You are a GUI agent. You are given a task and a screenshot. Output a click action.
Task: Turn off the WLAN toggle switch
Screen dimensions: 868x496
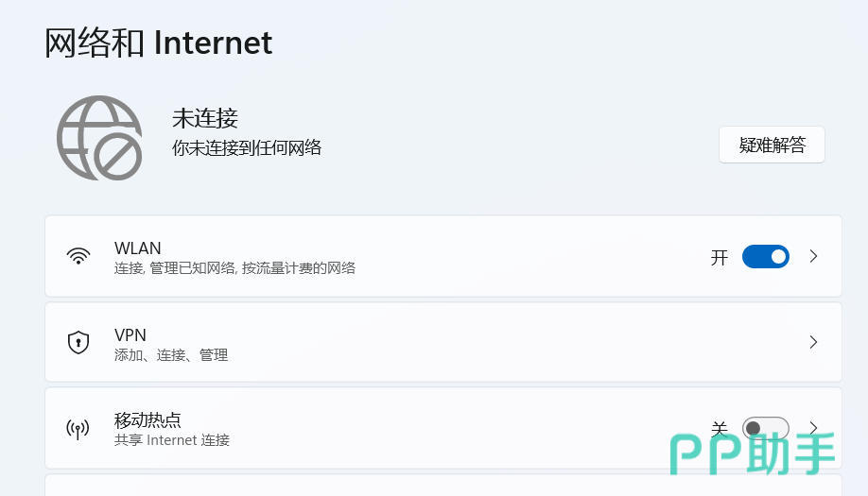pos(765,256)
